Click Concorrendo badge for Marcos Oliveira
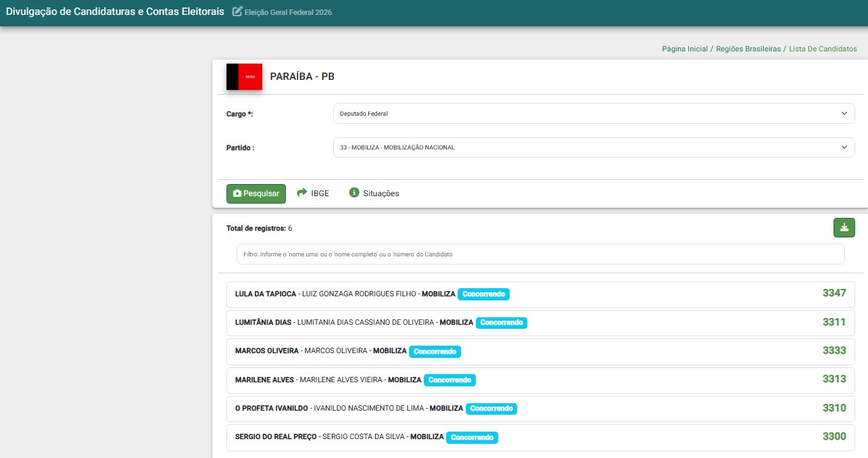Screen dimensions: 868x458 435,352
